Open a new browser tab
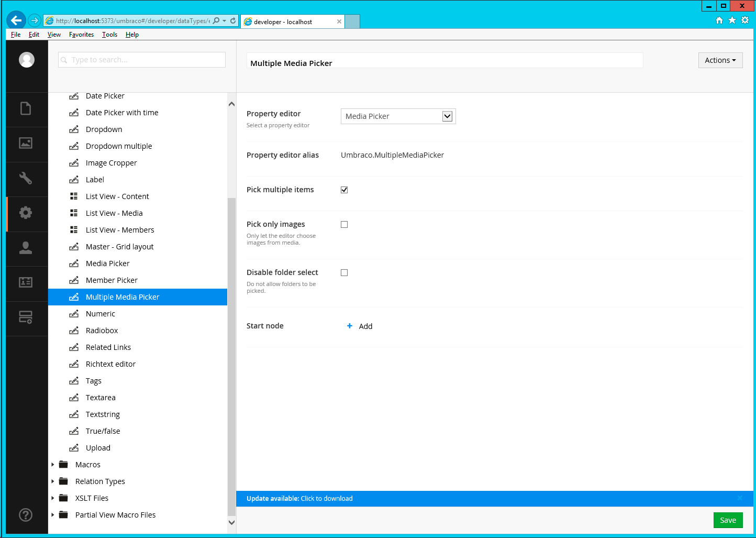 (352, 21)
